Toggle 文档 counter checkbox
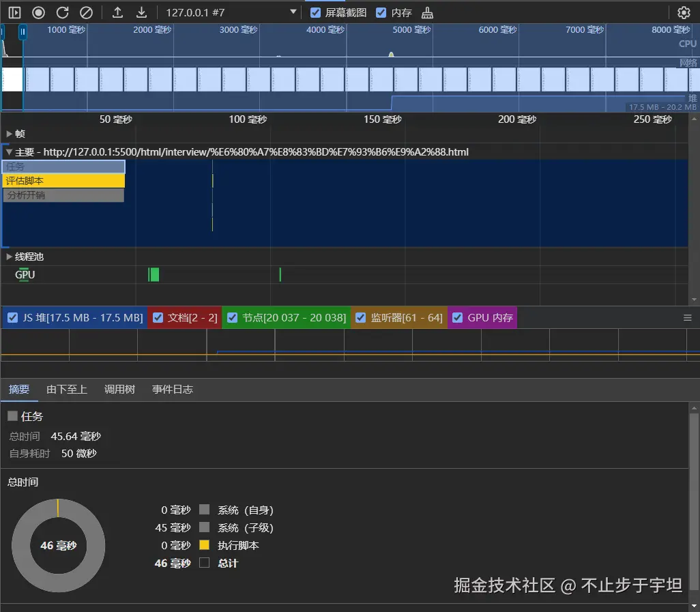 click(x=158, y=318)
